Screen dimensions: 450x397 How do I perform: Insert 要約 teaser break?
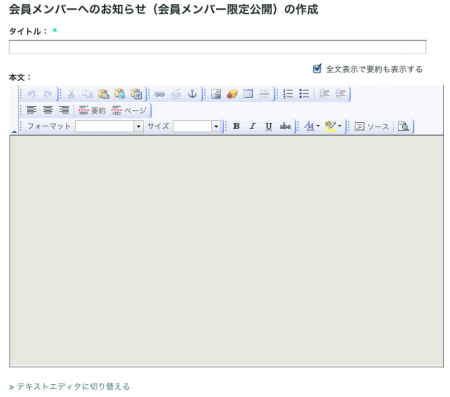tap(92, 110)
